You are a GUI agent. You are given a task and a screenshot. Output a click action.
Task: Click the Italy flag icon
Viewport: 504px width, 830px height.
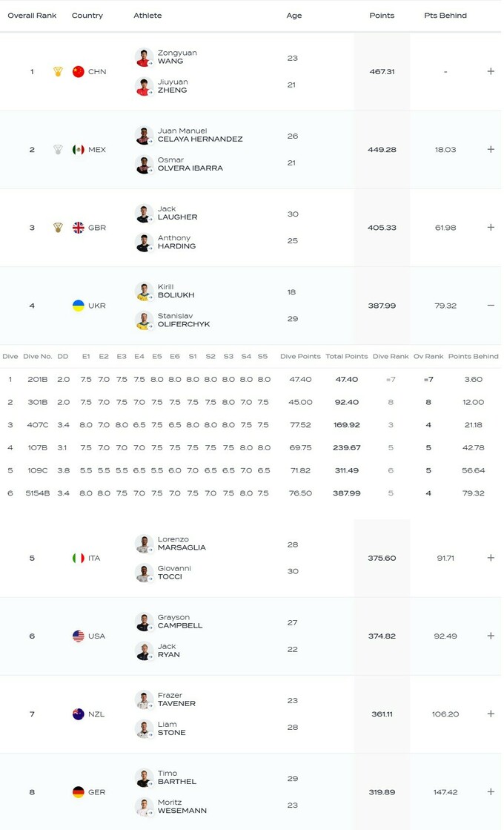pos(79,558)
